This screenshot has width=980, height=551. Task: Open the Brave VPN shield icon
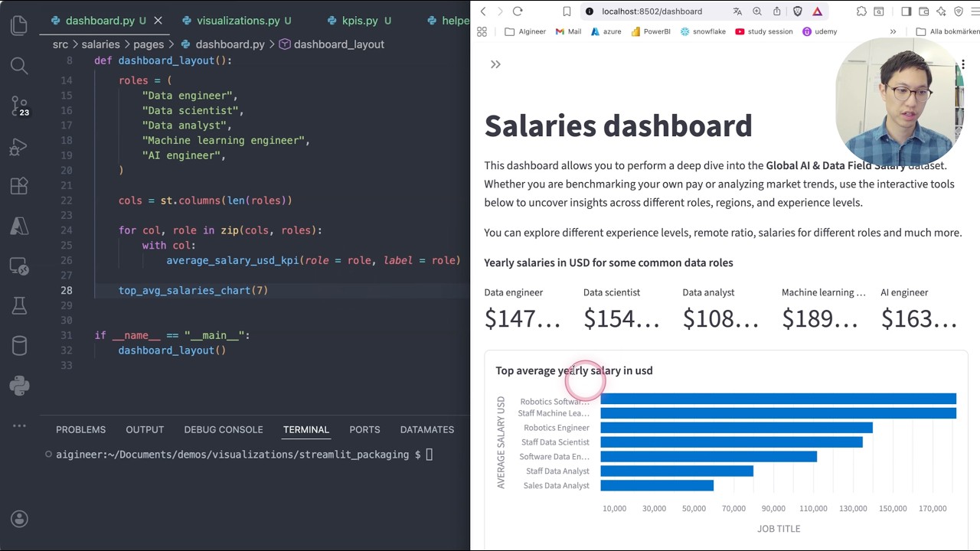(x=959, y=11)
